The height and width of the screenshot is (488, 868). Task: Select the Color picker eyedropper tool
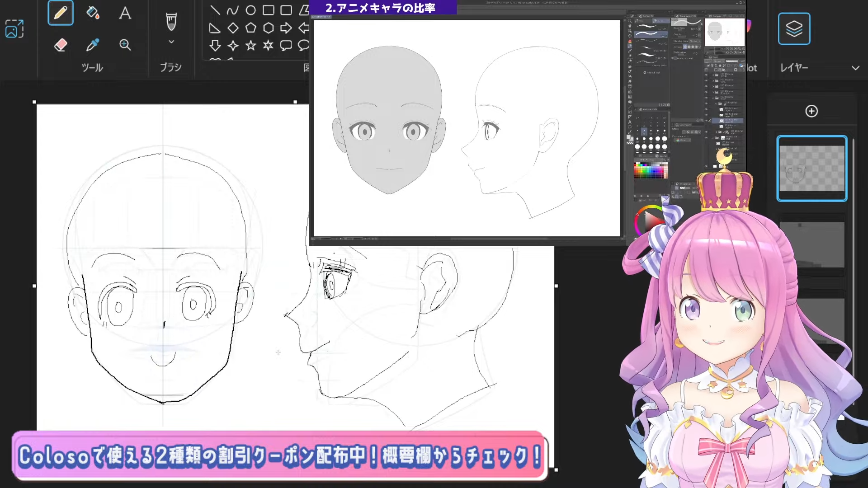[93, 45]
